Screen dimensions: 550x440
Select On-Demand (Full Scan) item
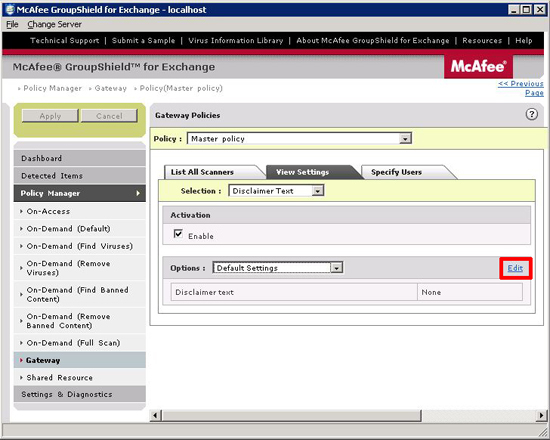pyautogui.click(x=80, y=343)
